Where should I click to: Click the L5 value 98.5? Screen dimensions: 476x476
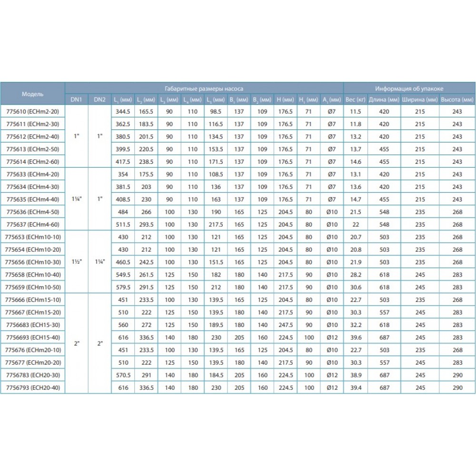click(x=216, y=111)
